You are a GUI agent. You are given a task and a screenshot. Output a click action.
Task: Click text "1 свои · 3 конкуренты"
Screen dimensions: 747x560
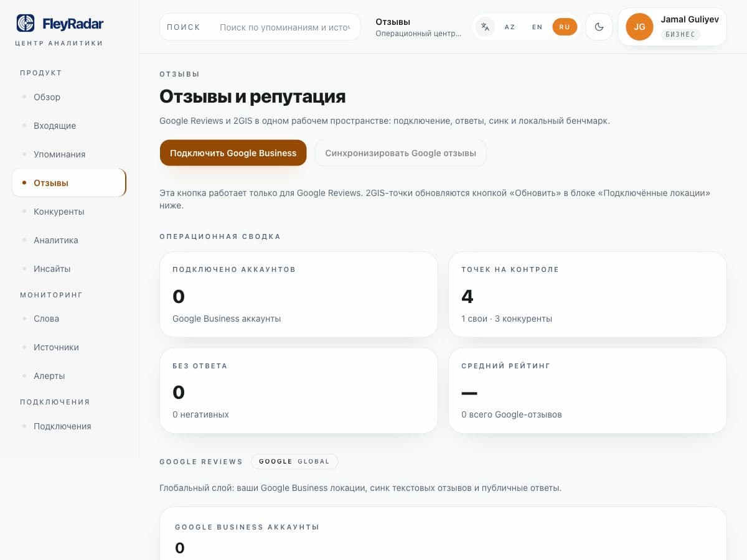point(507,319)
